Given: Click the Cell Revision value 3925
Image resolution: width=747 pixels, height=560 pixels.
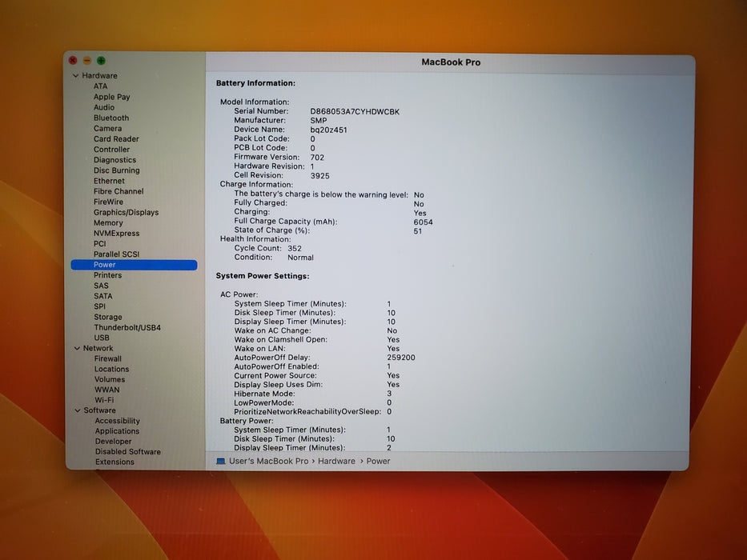Looking at the screenshot, I should coord(319,176).
